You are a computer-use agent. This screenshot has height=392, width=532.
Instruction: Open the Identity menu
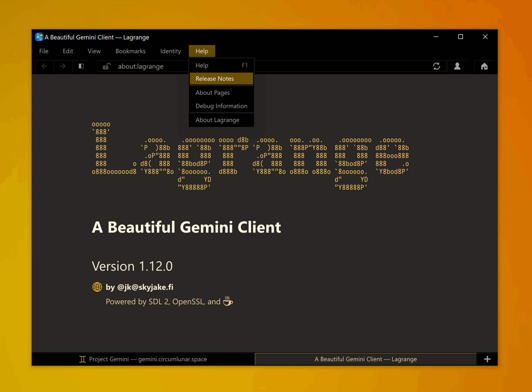coord(171,51)
